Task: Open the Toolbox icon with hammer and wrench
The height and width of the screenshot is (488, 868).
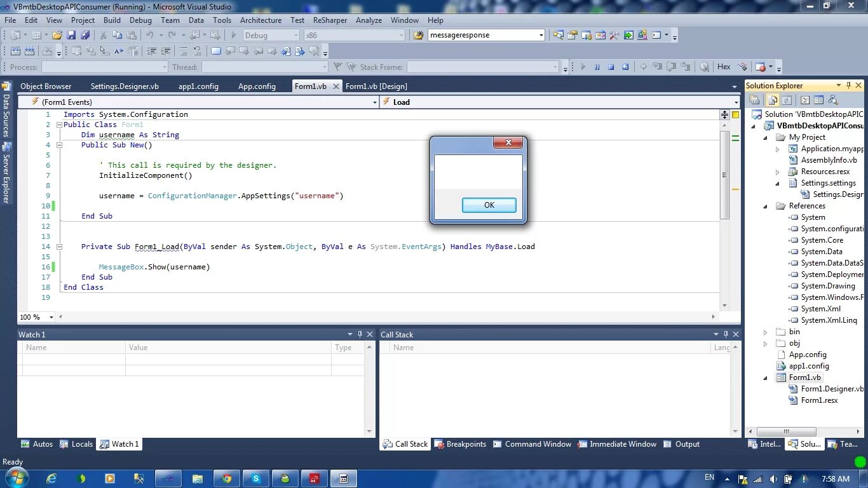Action: click(x=614, y=35)
